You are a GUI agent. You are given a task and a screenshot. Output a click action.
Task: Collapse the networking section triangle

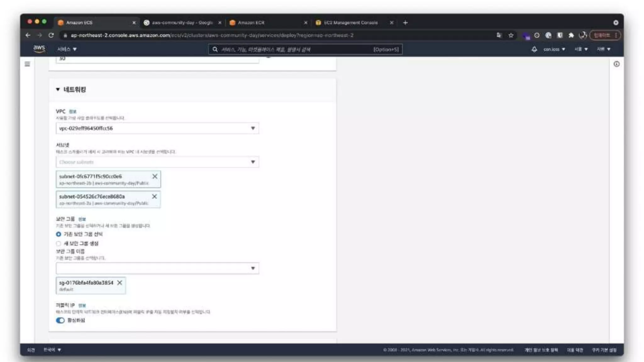58,90
